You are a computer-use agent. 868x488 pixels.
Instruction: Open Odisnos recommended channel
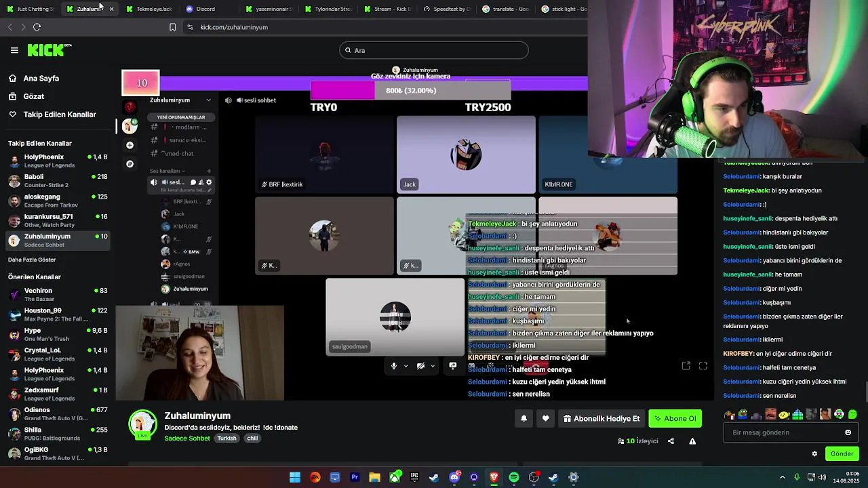coord(58,413)
